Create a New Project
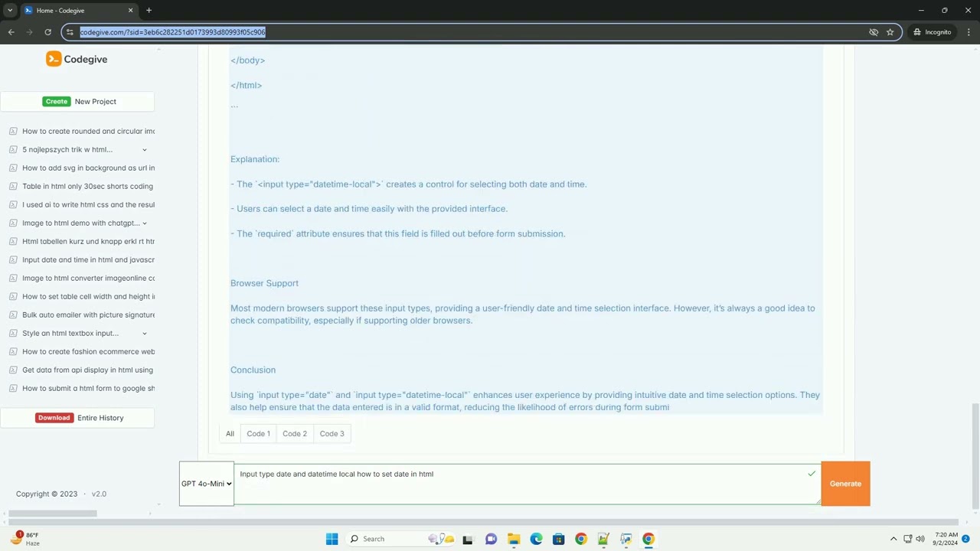Viewport: 980px width, 551px height. [77, 102]
